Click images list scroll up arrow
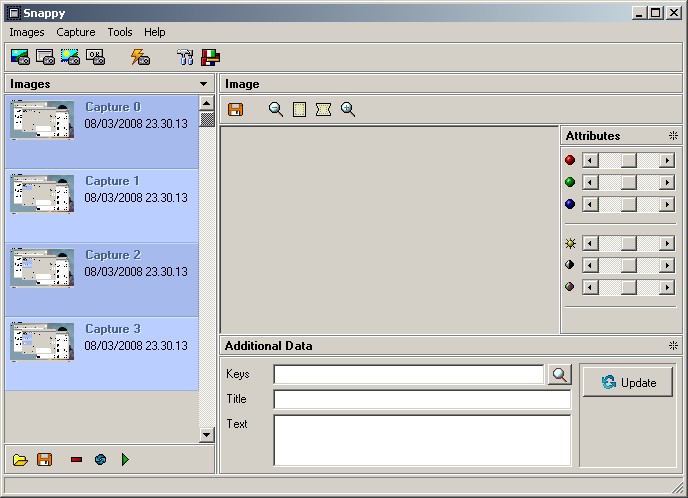 tap(207, 103)
